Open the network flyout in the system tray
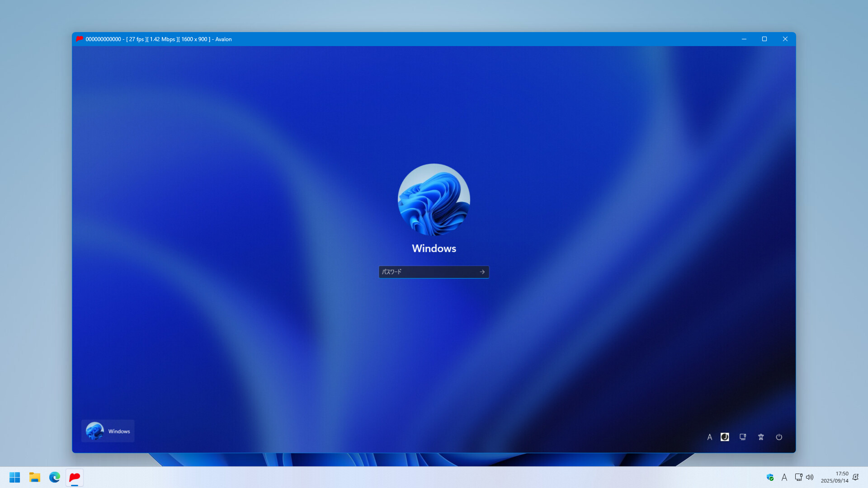 click(798, 477)
